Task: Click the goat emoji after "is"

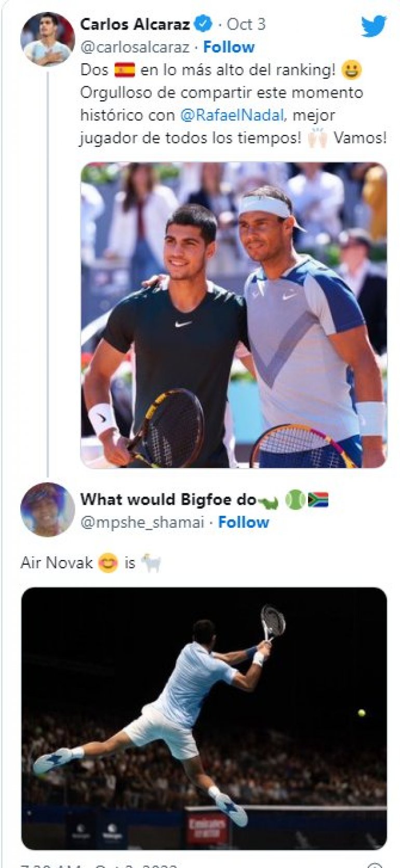Action: pyautogui.click(x=151, y=563)
